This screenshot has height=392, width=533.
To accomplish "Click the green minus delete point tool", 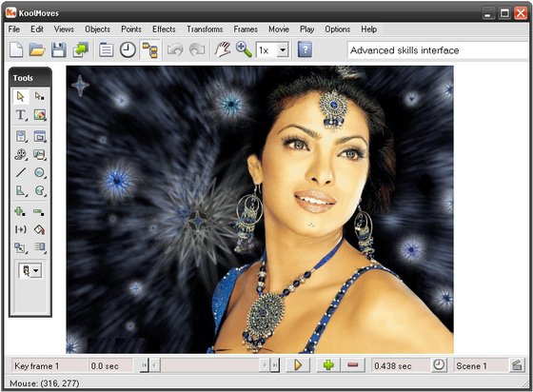I will (x=39, y=212).
